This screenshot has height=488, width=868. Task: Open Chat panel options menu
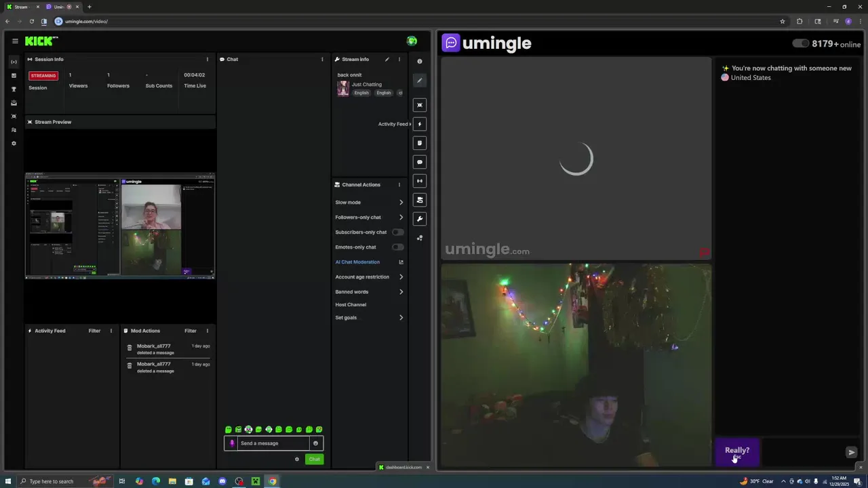point(322,59)
